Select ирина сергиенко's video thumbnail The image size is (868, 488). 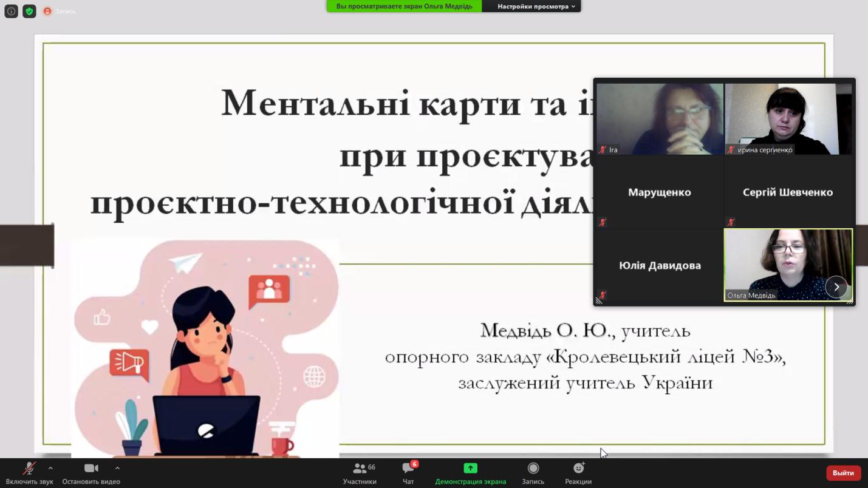(788, 118)
